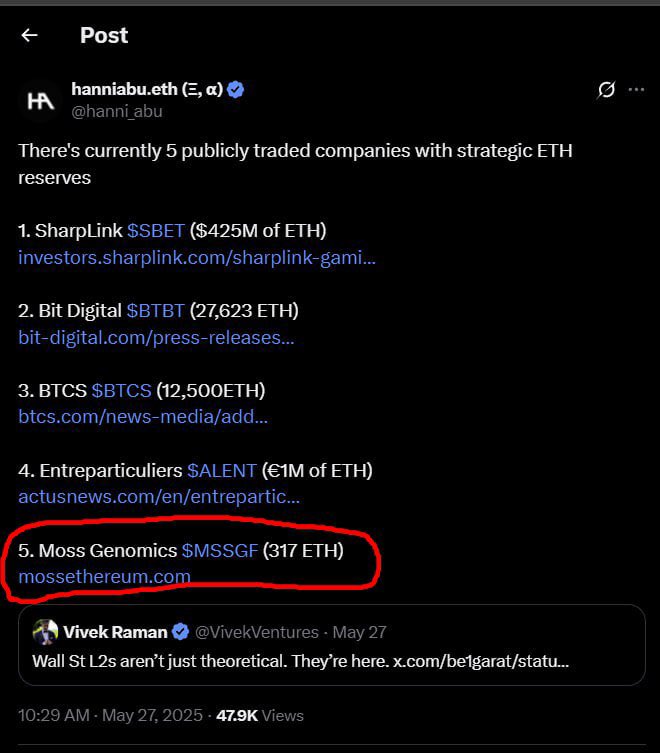Open the actusnews.com link
The image size is (660, 753).
coord(159,497)
